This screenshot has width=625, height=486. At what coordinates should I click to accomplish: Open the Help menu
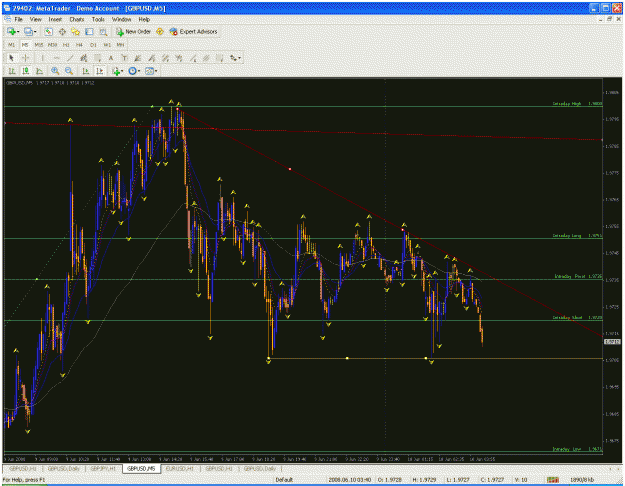click(144, 19)
